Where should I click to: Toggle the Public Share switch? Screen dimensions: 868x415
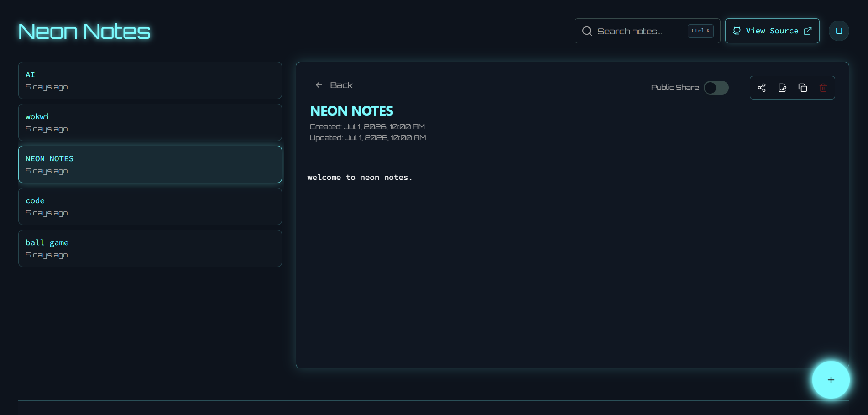716,88
